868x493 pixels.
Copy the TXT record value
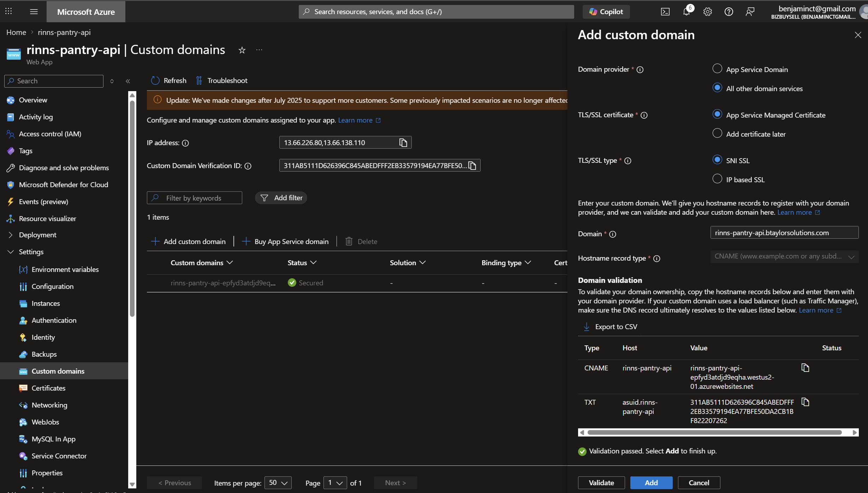click(x=805, y=402)
